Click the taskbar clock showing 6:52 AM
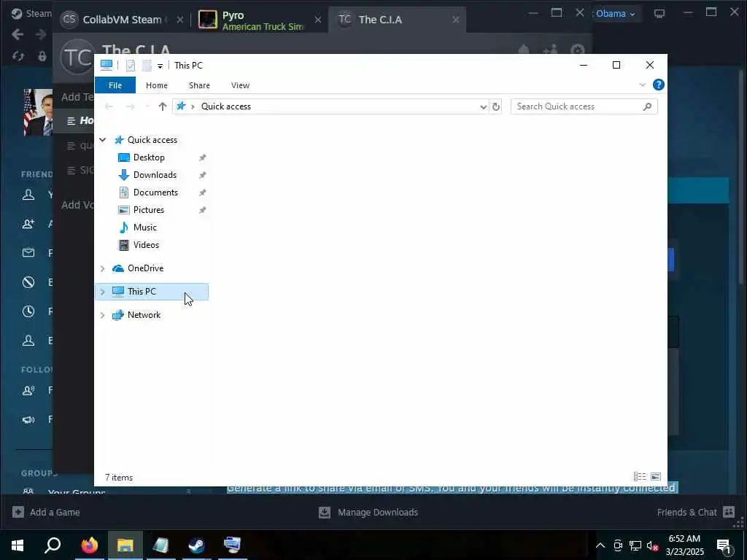 pyautogui.click(x=684, y=545)
